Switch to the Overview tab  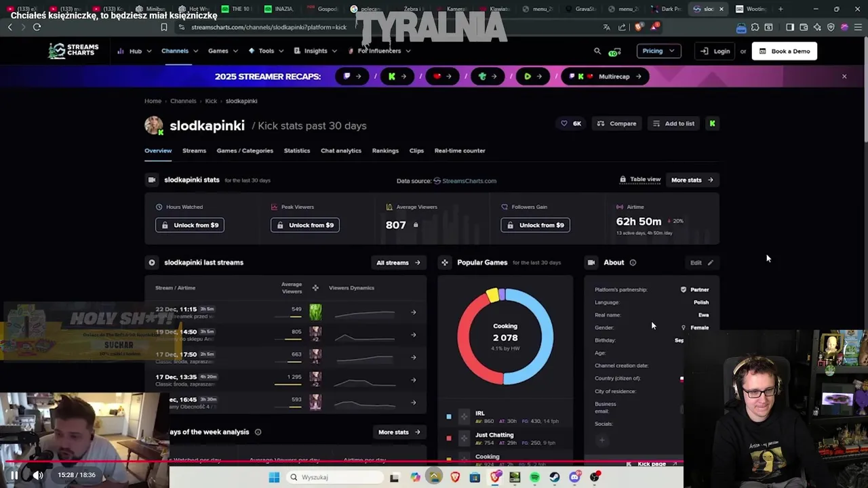coord(158,150)
